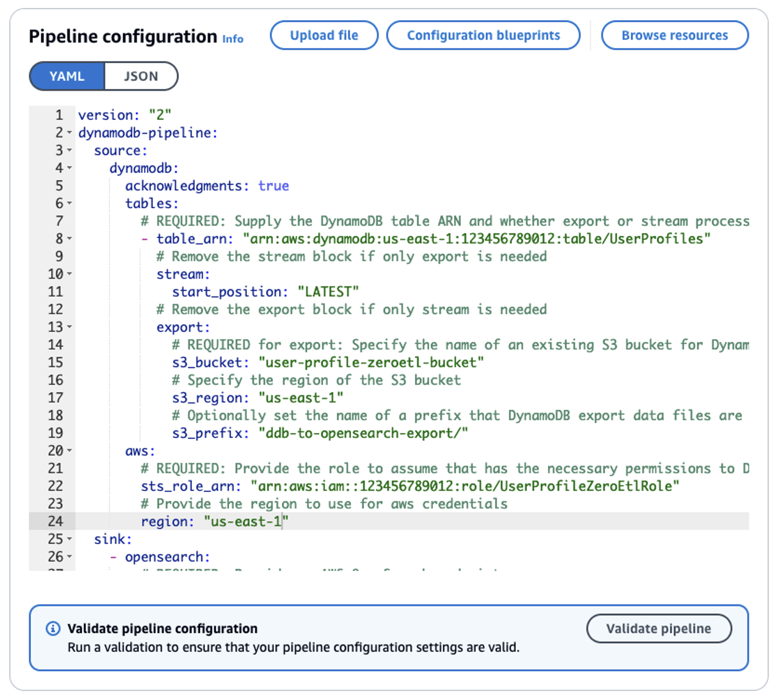This screenshot has height=700, width=779.
Task: Click gutter line number 22
Action: (55, 486)
